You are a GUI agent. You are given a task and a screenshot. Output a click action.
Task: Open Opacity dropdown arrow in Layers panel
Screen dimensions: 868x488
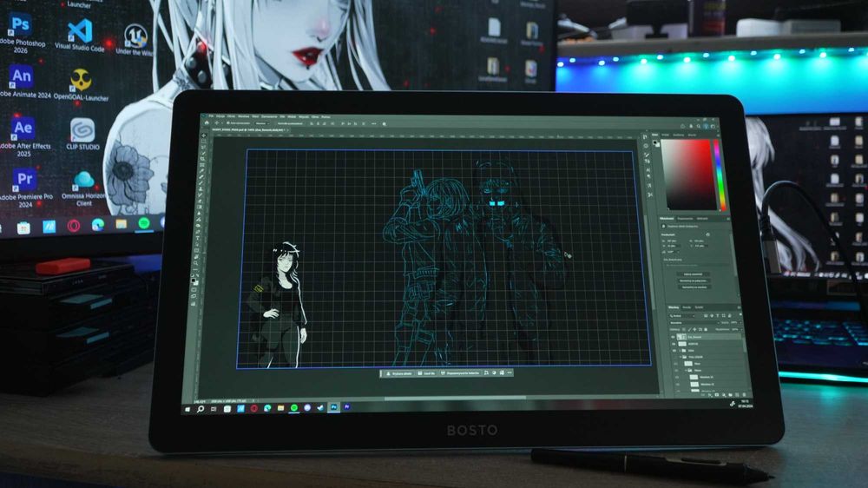pyautogui.click(x=740, y=323)
